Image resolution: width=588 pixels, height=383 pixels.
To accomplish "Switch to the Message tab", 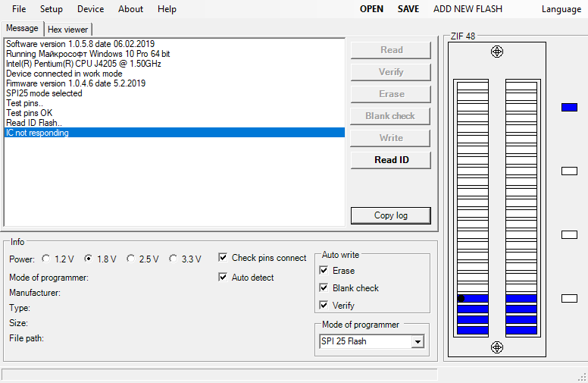I will click(22, 28).
